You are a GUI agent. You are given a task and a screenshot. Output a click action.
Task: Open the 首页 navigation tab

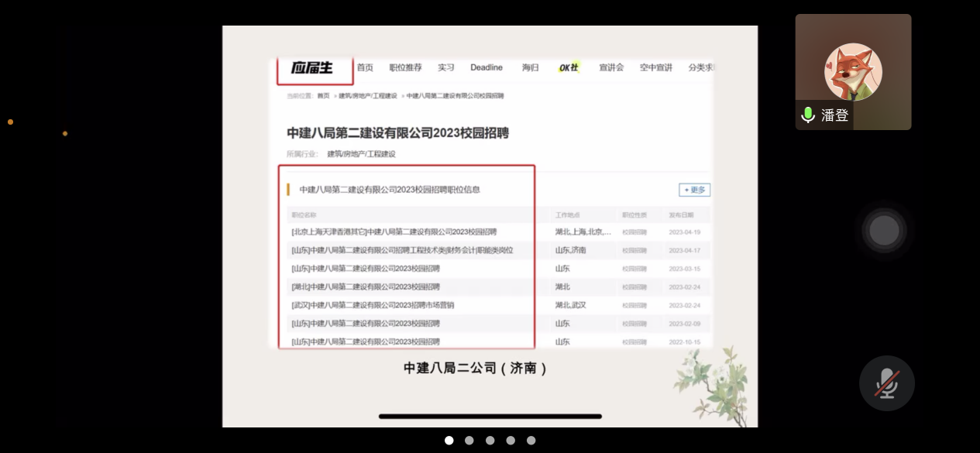pyautogui.click(x=365, y=68)
